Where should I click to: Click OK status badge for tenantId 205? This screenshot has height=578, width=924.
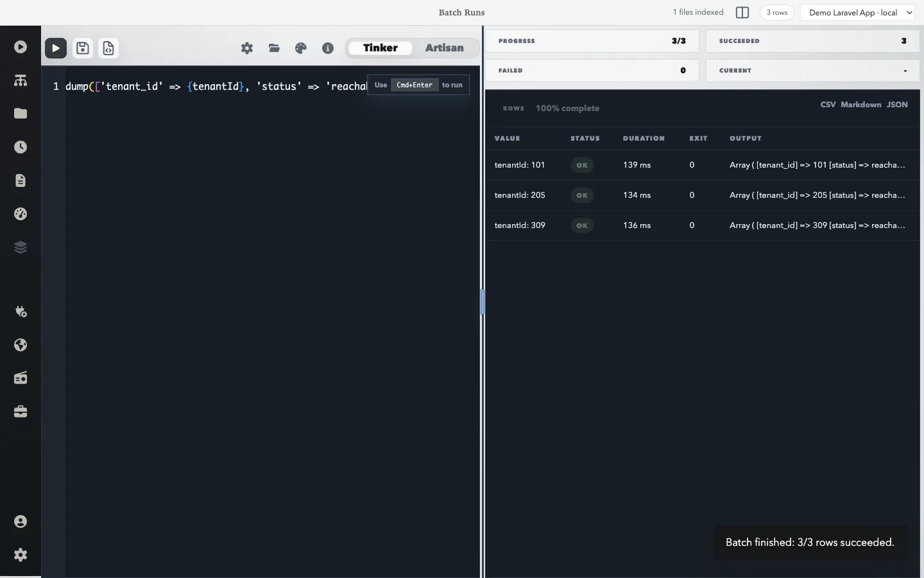point(582,195)
